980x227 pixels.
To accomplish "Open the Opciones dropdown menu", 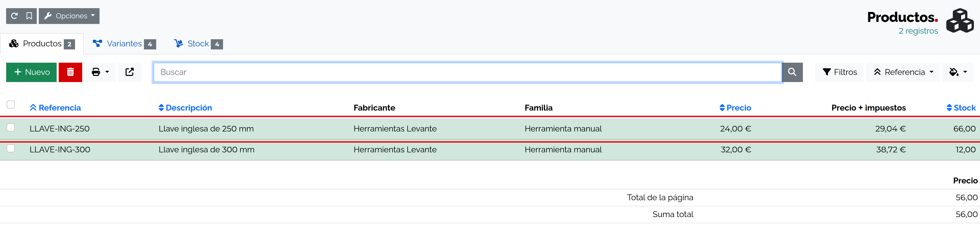I will (69, 16).
